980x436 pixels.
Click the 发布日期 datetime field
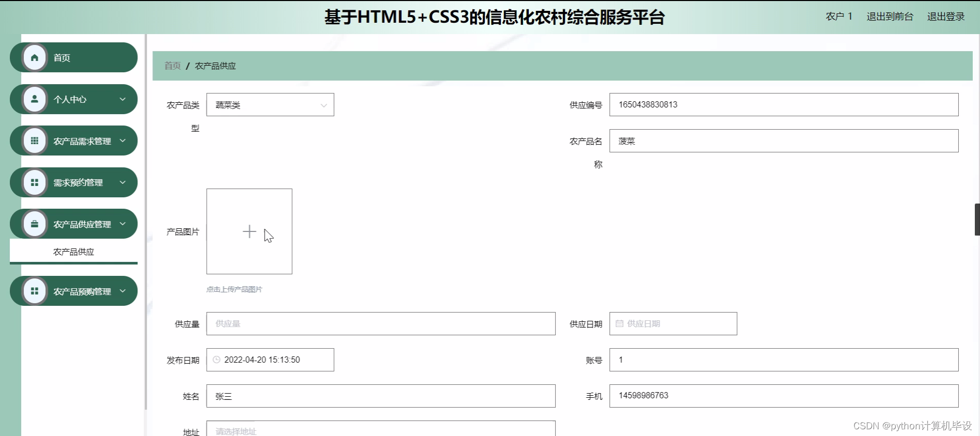[270, 360]
